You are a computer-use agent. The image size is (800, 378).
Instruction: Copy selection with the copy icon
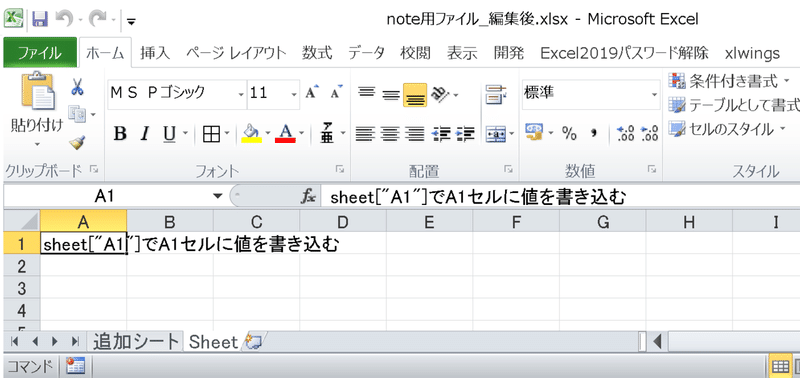point(77,114)
